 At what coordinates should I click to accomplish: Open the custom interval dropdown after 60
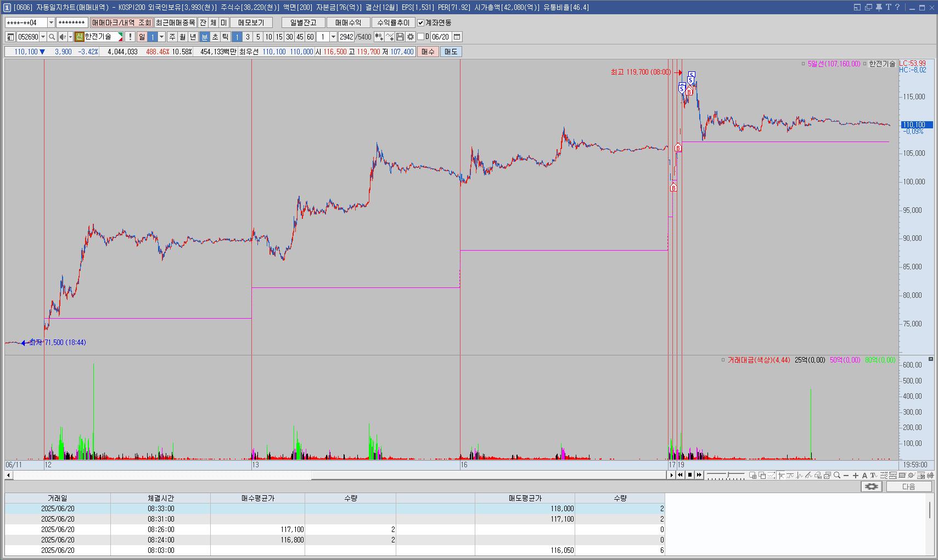(333, 37)
